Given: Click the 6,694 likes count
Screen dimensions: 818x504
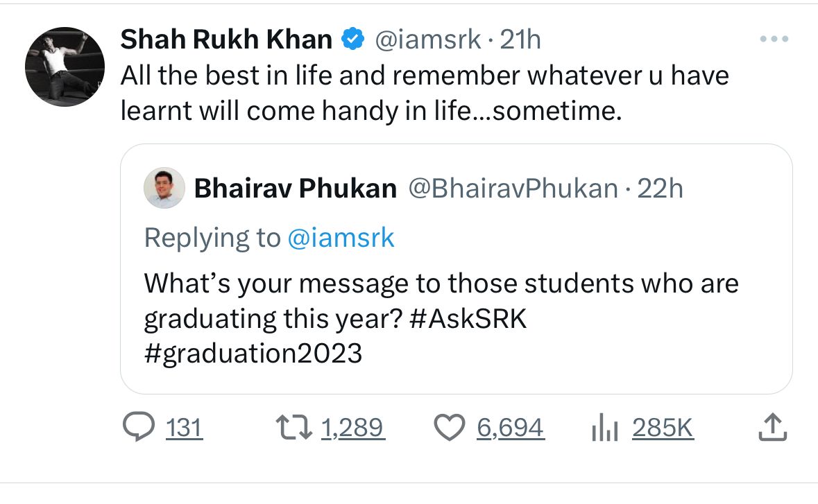Looking at the screenshot, I should (x=510, y=428).
